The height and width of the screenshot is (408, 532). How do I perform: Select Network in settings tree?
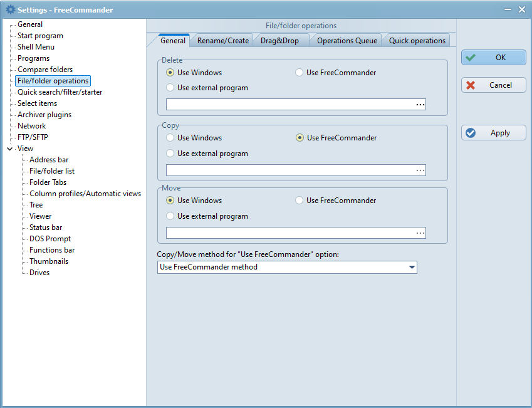tap(31, 126)
